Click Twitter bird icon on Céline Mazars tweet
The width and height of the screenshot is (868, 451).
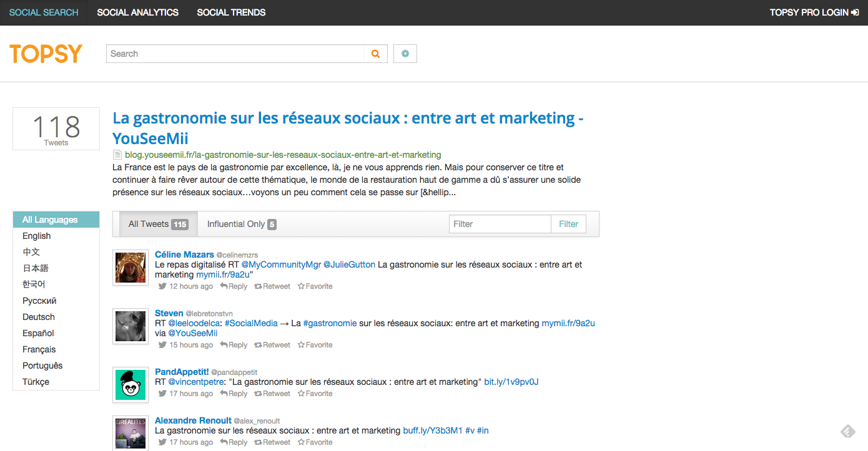click(x=162, y=286)
